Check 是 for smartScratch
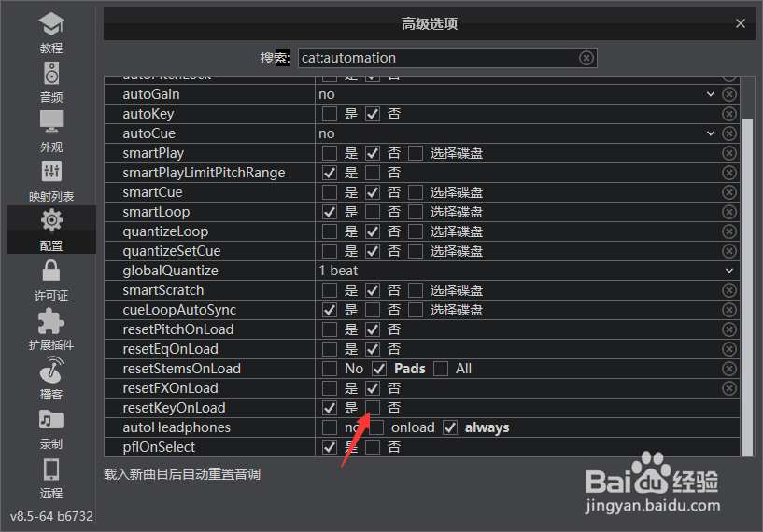This screenshot has height=532, width=763. (330, 290)
